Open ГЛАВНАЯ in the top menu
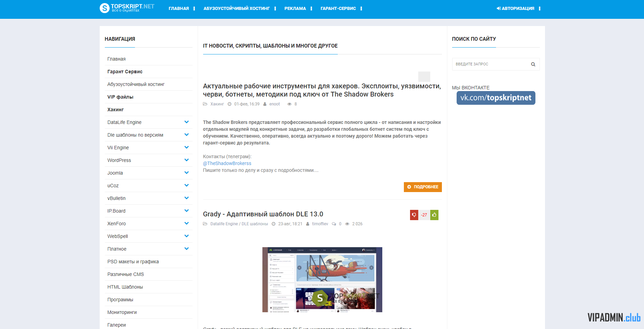The width and height of the screenshot is (644, 329). coord(179,9)
